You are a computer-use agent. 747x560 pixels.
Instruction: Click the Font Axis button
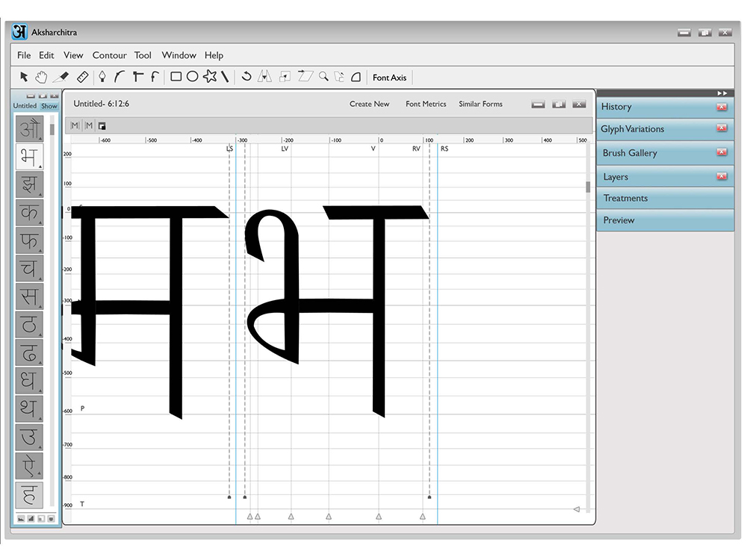(389, 77)
